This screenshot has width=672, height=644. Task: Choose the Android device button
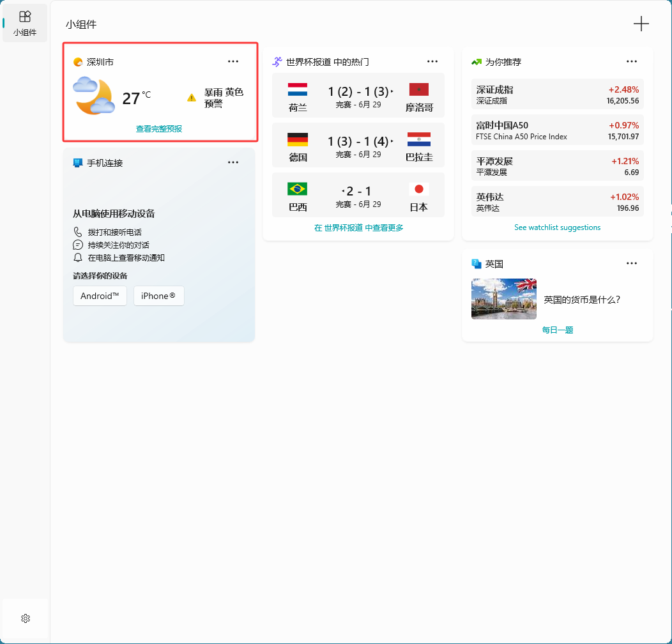(100, 296)
